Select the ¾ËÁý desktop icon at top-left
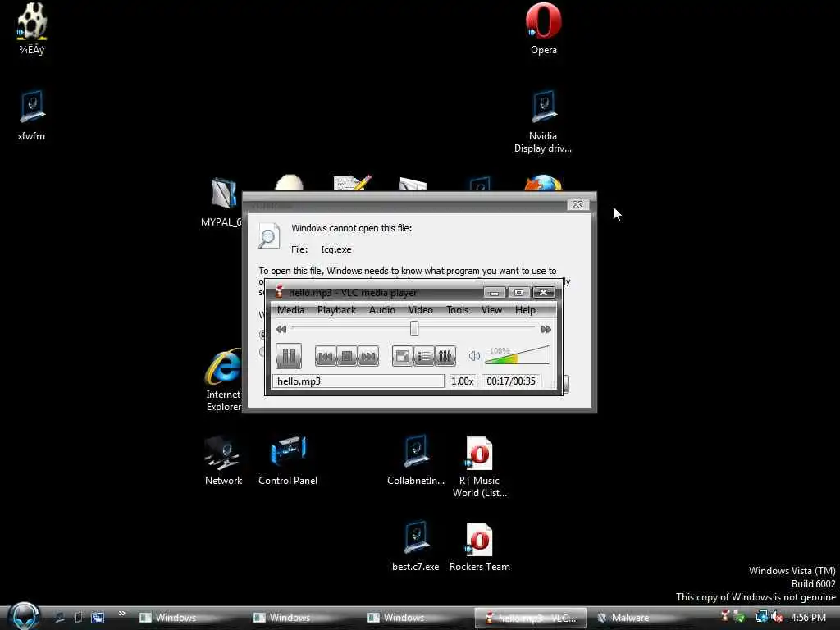The image size is (840, 630). coord(32,30)
